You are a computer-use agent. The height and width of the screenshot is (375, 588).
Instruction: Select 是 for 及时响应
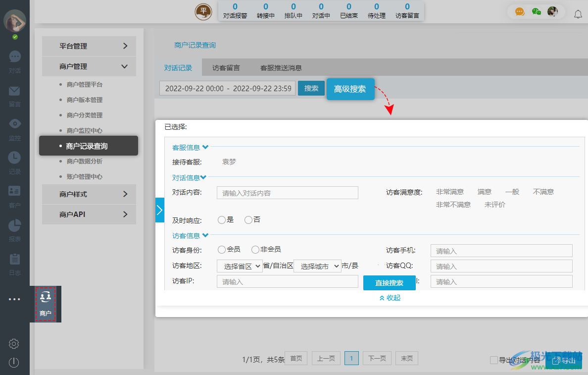click(222, 220)
